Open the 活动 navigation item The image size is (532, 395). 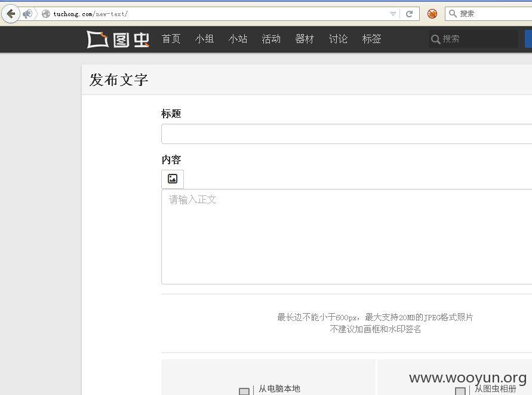tap(271, 39)
